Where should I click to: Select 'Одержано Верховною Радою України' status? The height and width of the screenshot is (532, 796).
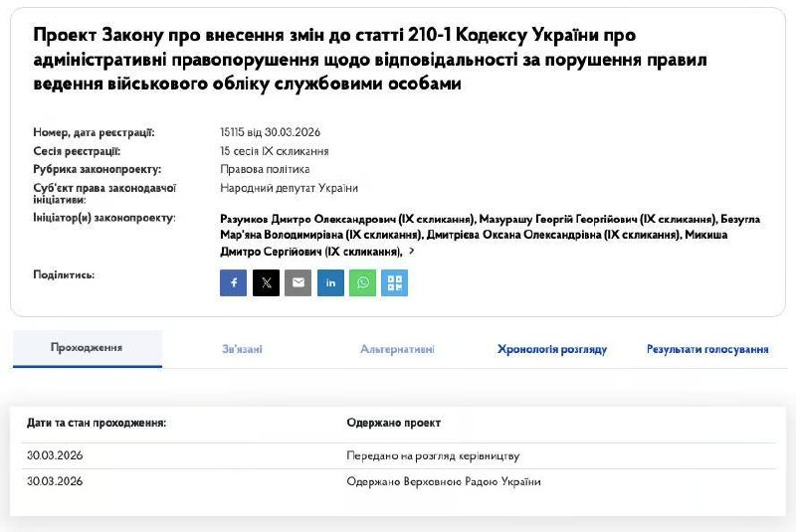click(x=444, y=481)
